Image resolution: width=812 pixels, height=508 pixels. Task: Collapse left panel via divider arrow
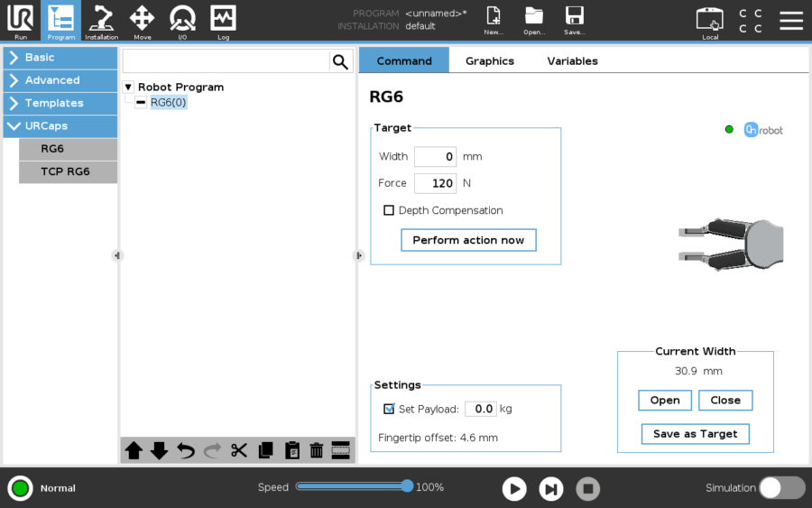(x=117, y=255)
